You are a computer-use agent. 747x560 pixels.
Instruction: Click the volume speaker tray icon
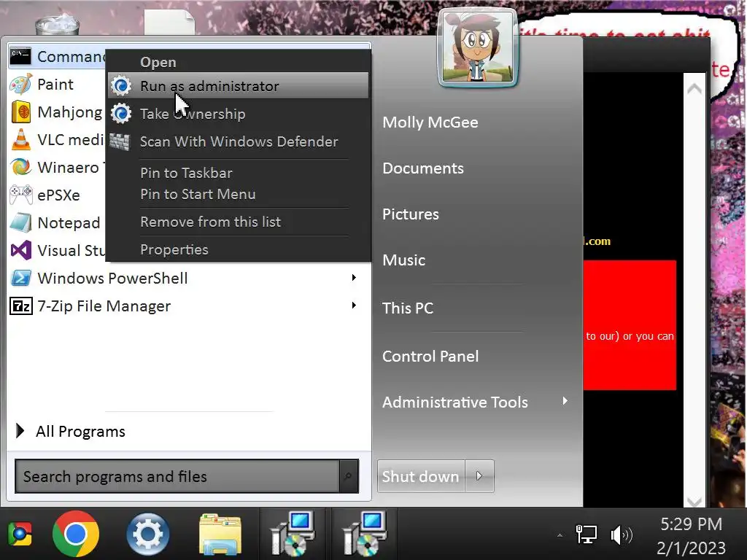coord(622,534)
